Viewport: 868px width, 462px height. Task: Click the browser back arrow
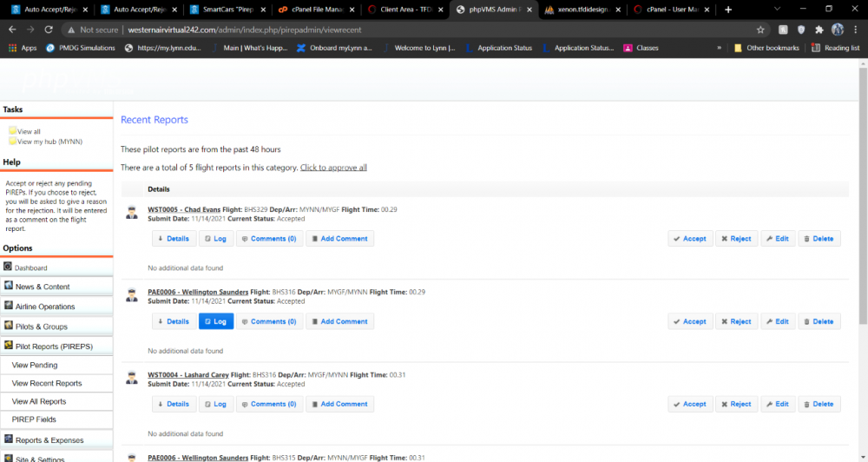point(12,30)
